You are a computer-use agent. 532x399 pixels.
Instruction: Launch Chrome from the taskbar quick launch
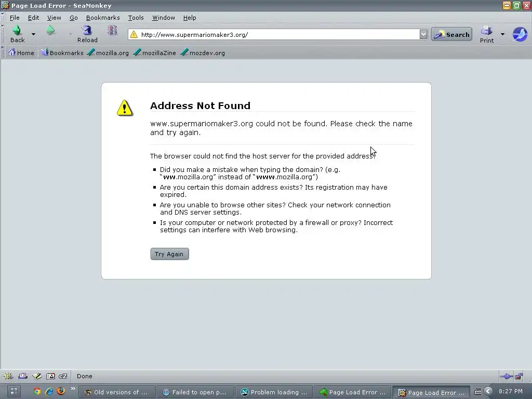(x=37, y=392)
